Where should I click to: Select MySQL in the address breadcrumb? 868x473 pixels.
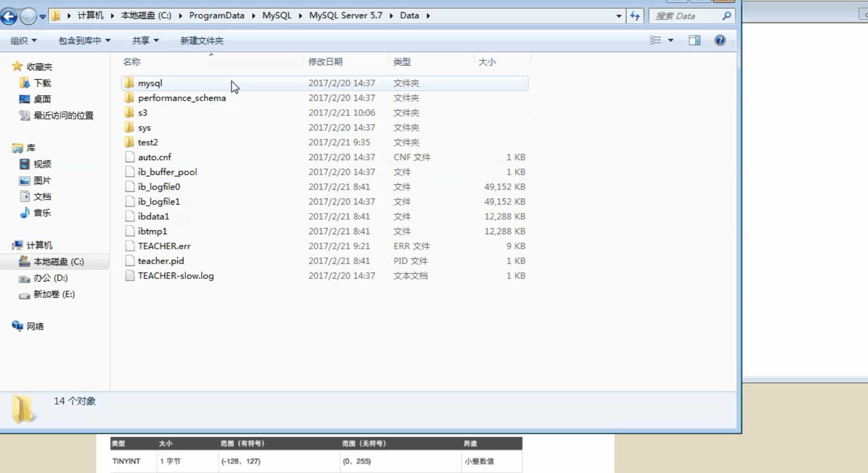[277, 16]
